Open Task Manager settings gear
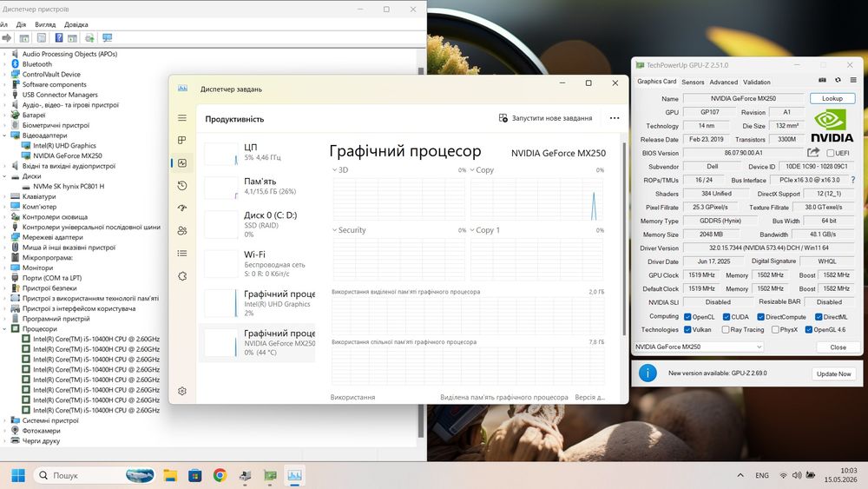The image size is (868, 489). tap(182, 391)
